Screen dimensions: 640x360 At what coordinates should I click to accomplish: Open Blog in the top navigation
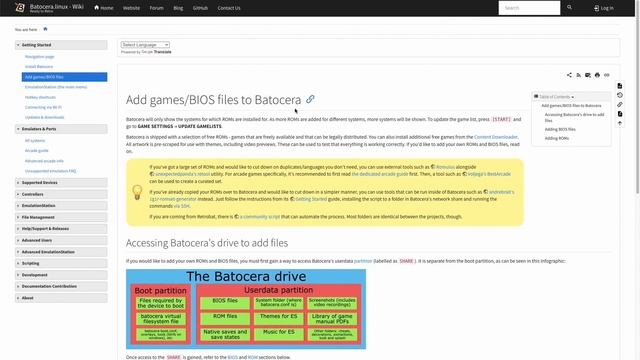click(x=178, y=8)
